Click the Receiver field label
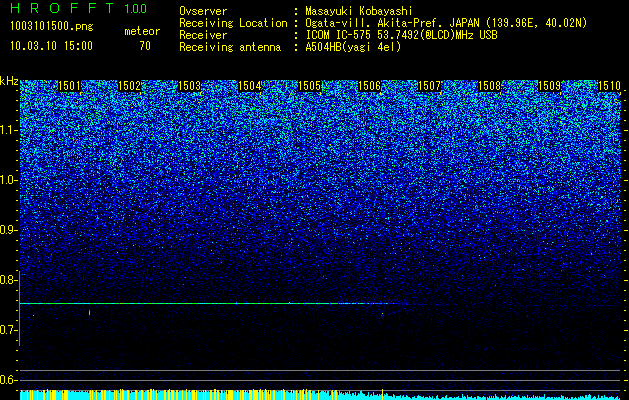 pyautogui.click(x=203, y=35)
